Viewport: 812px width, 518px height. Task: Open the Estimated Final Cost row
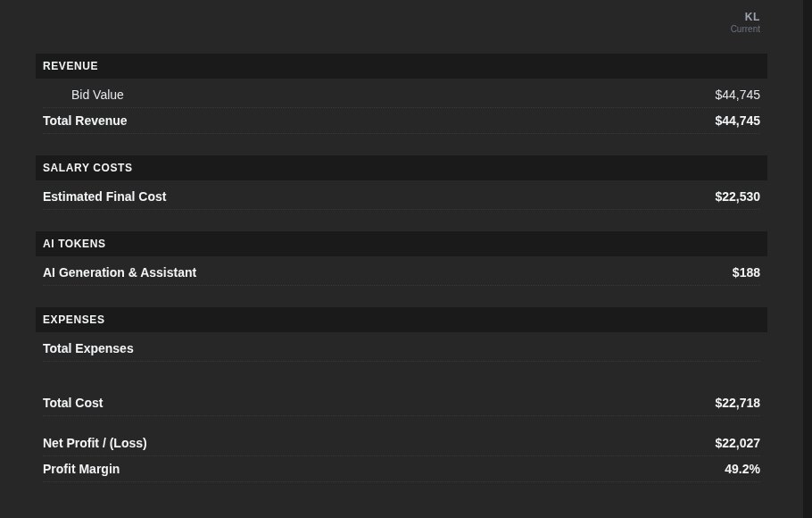coord(402,196)
